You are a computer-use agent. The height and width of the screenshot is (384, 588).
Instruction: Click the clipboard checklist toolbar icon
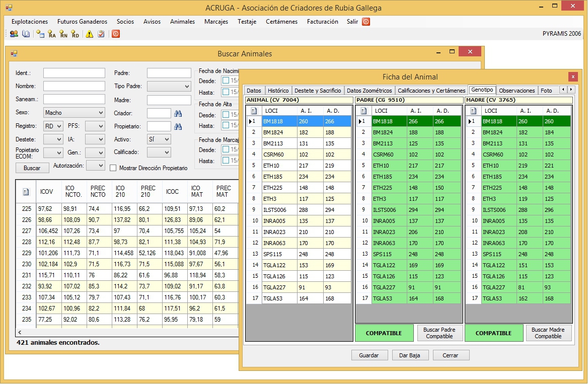(101, 34)
